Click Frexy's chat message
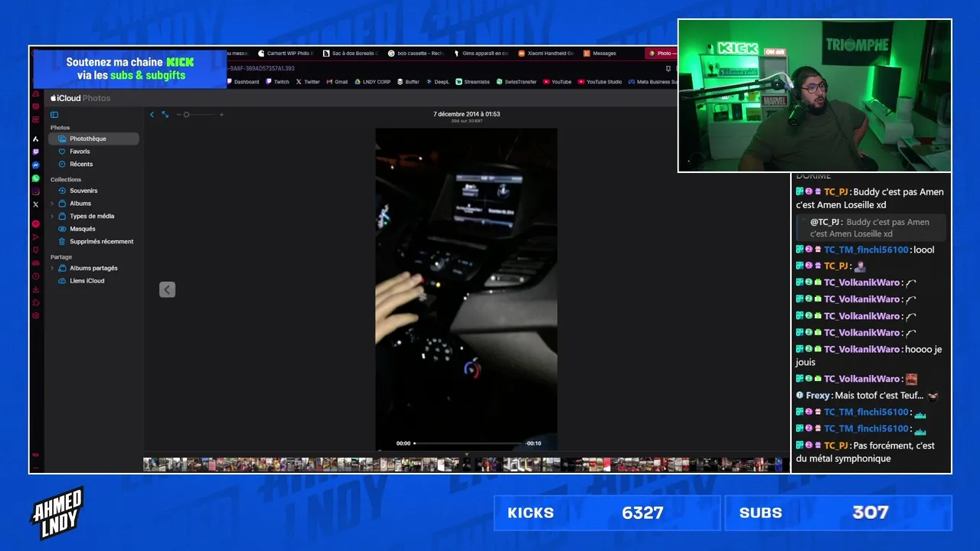This screenshot has height=551, width=980. [x=867, y=396]
